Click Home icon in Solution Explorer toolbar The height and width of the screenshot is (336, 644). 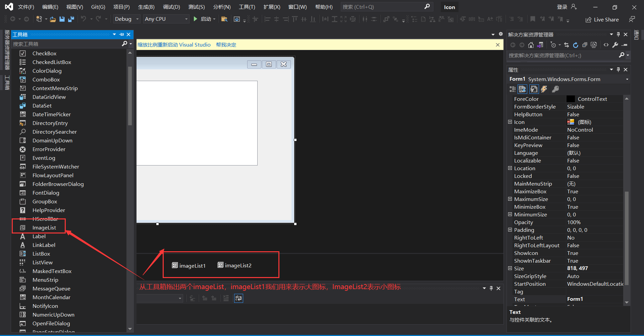click(531, 45)
